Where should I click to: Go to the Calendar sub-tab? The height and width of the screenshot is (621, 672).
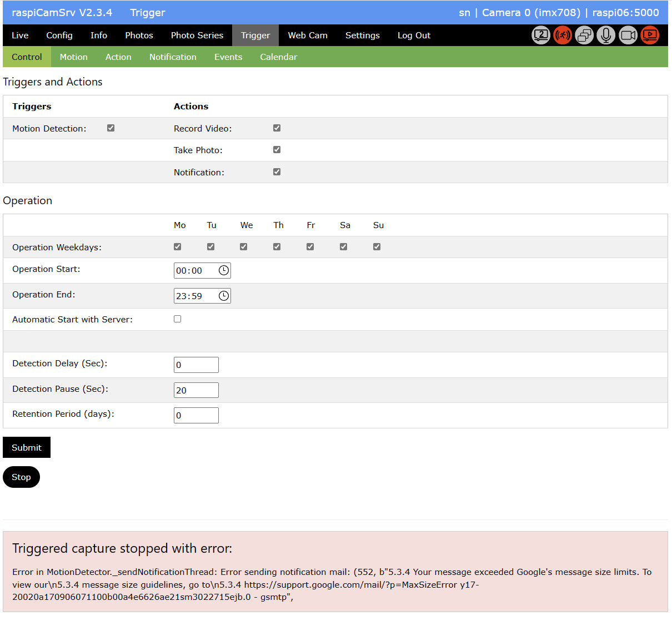click(278, 57)
